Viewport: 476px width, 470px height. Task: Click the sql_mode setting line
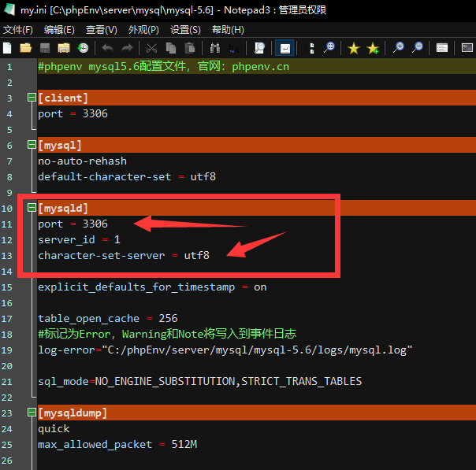199,382
